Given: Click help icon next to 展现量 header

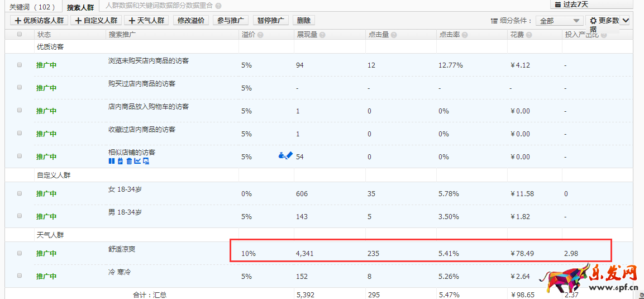Looking at the screenshot, I should (x=322, y=35).
